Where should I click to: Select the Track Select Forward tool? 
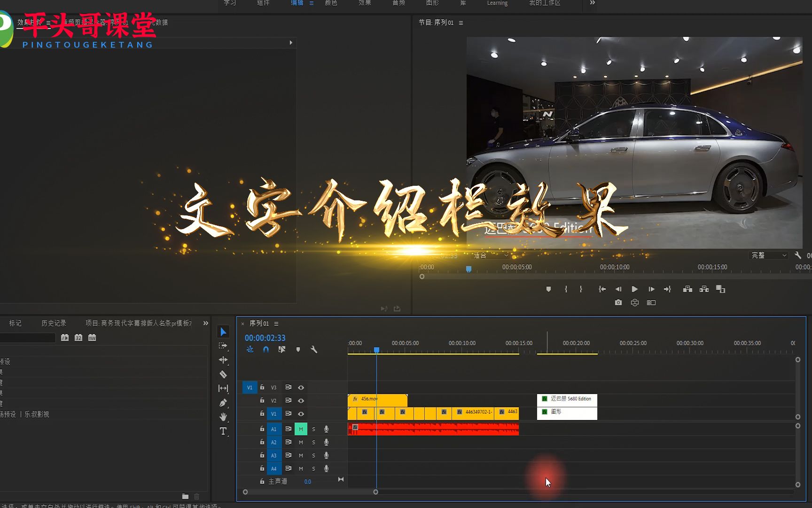(x=223, y=346)
